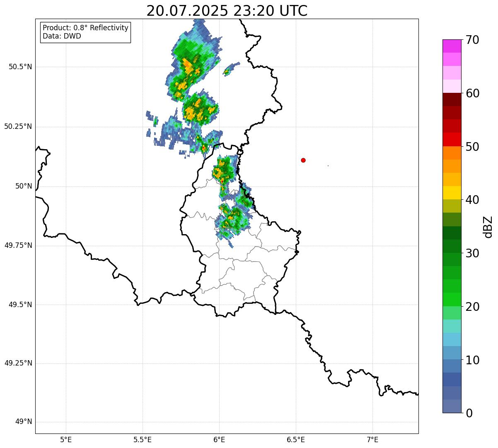Viewport: 498px width, 448px height.
Task: Select the 49°N latitude label
Action: point(24,422)
